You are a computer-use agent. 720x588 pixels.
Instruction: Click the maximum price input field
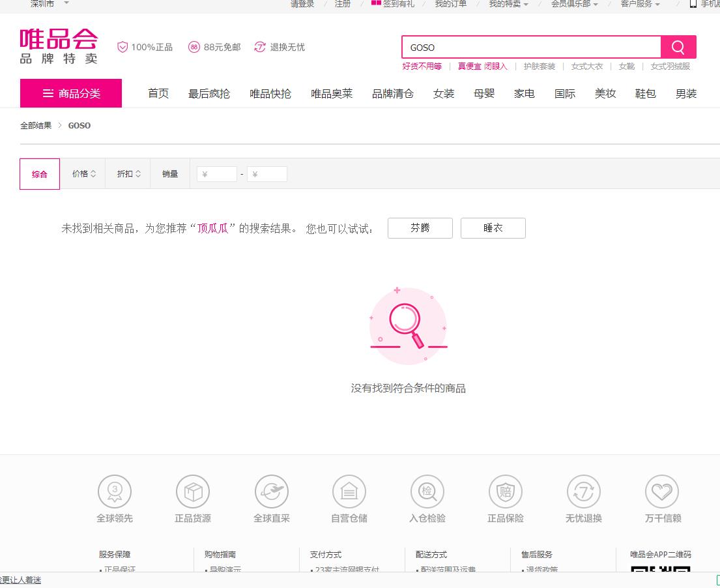pyautogui.click(x=266, y=174)
